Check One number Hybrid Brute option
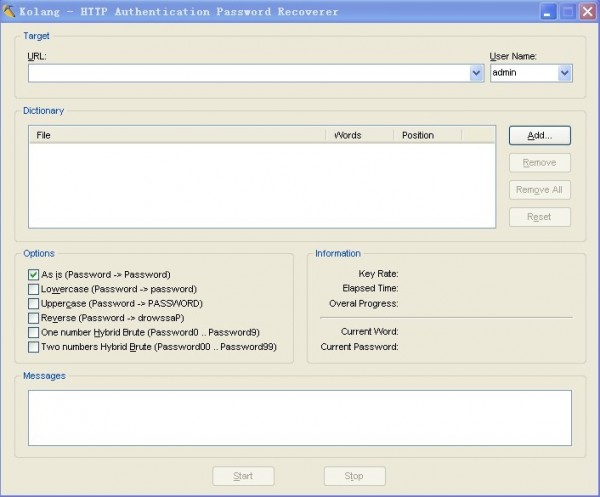600x497 pixels. 34,332
